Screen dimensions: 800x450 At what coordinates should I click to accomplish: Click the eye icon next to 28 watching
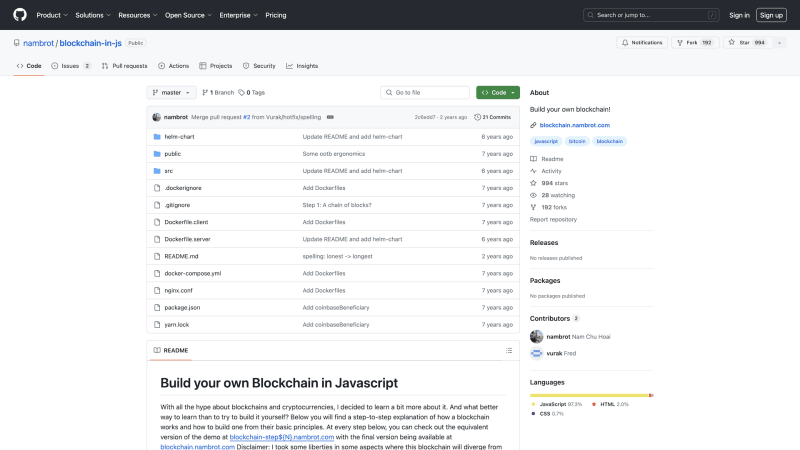[533, 195]
